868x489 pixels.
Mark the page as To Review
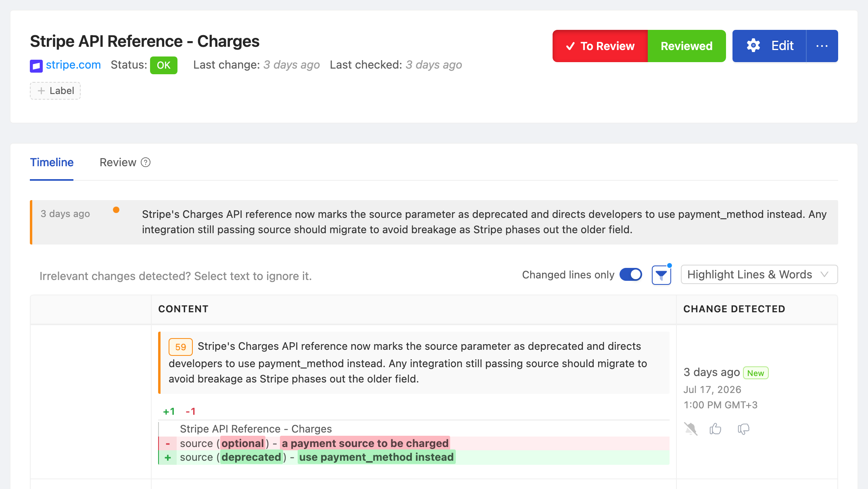(x=600, y=46)
